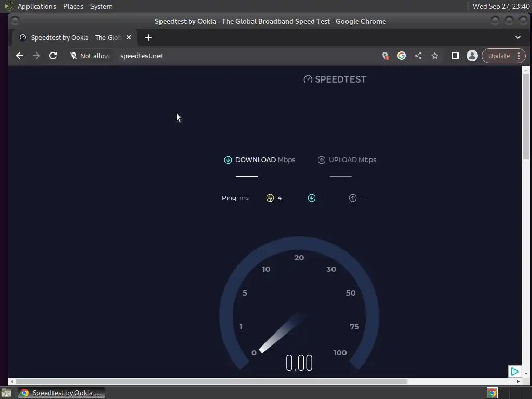The width and height of the screenshot is (532, 399).
Task: Click the 100 mark on the gauge
Action: click(x=340, y=353)
